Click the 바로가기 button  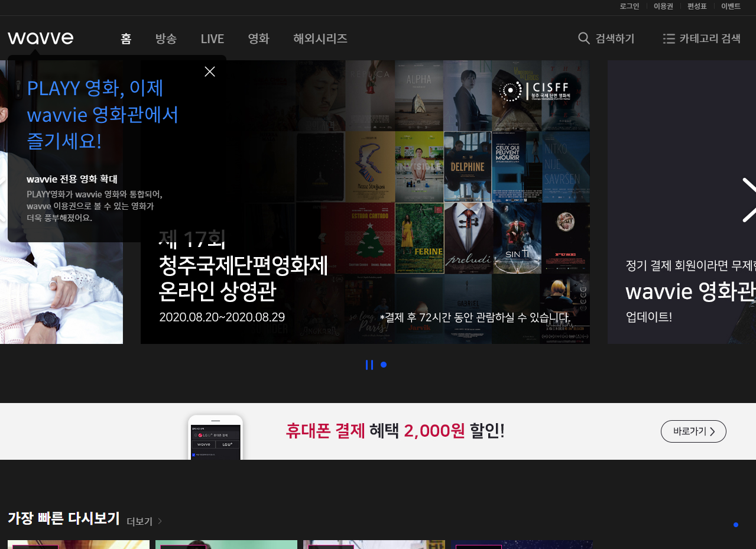(693, 431)
